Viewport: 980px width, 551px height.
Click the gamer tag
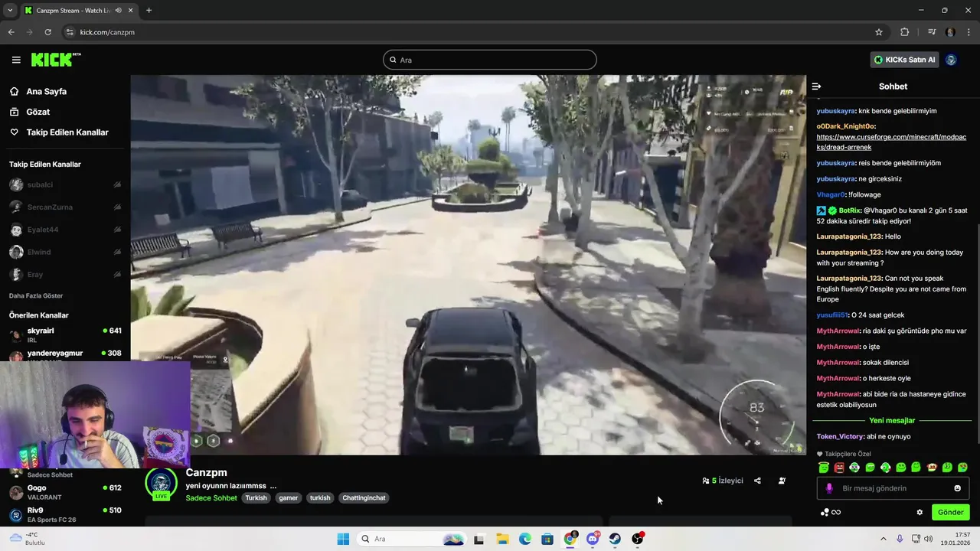click(x=289, y=497)
